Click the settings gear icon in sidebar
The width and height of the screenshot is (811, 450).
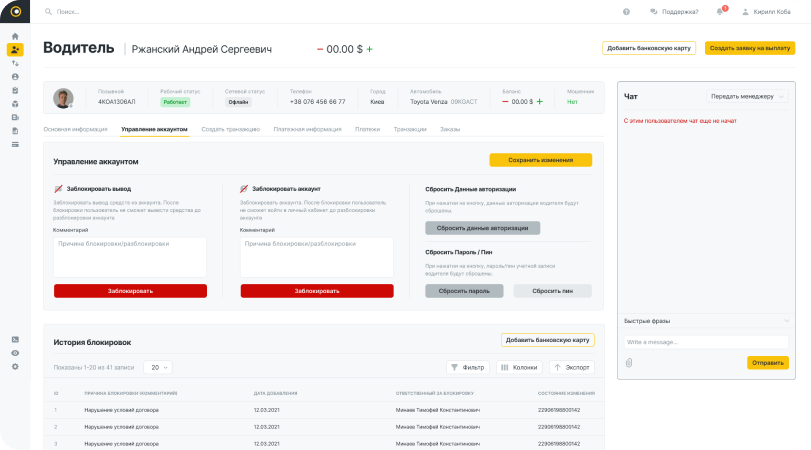15,366
